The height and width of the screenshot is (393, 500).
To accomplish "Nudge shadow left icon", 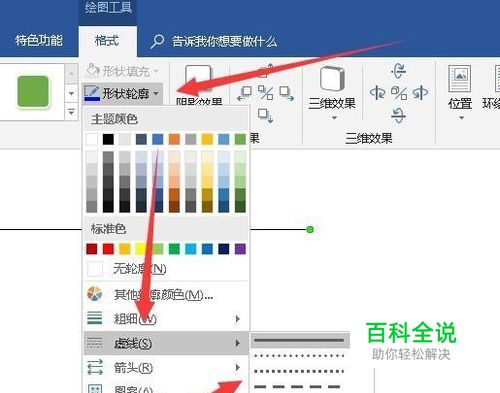I will pyautogui.click(x=245, y=94).
